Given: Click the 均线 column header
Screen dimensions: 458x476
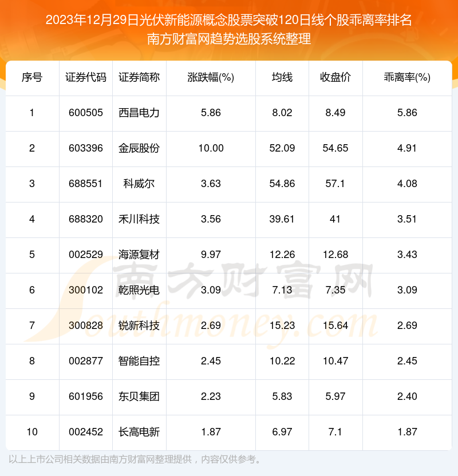Looking at the screenshot, I should click(x=282, y=77).
